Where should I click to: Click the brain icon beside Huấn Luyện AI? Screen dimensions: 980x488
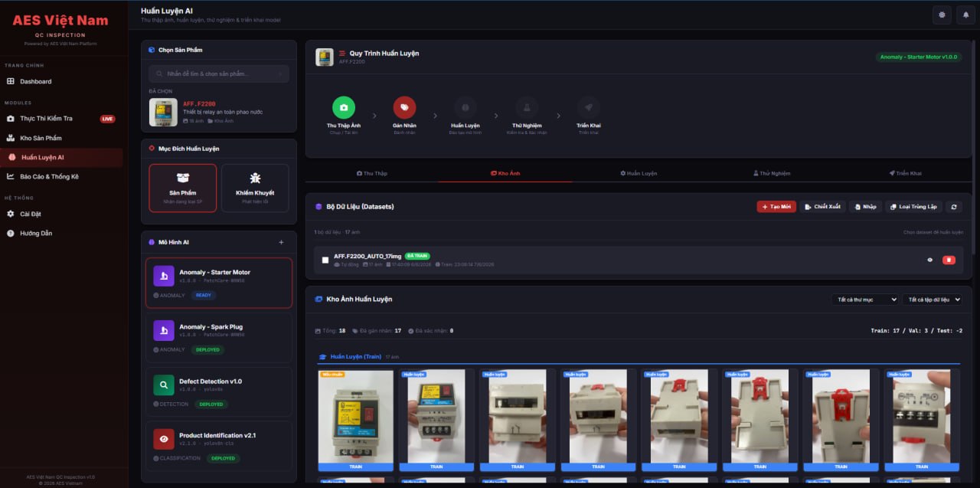click(12, 157)
